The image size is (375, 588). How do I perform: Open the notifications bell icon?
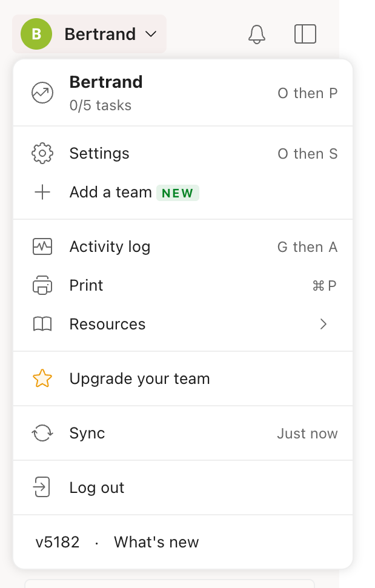point(256,34)
